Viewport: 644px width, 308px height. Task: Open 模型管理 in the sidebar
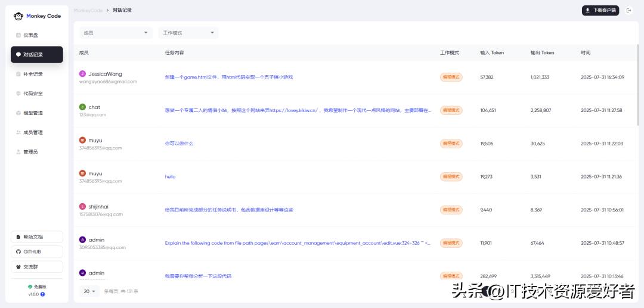[x=37, y=113]
